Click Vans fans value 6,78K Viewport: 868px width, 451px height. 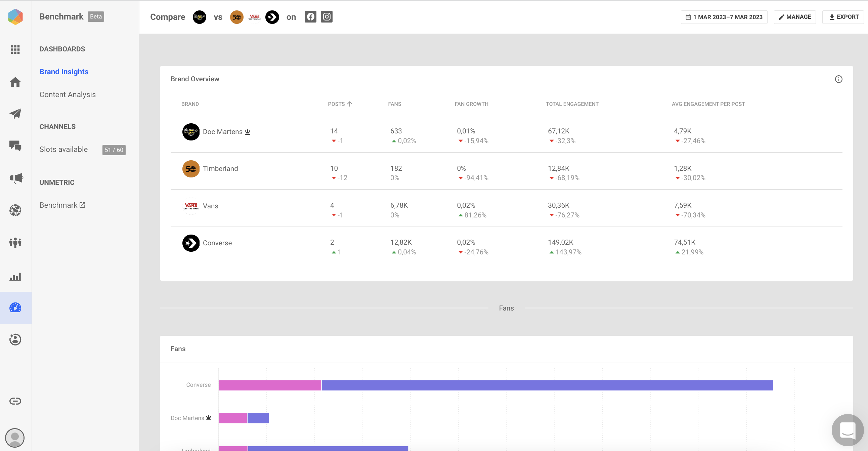(x=399, y=205)
